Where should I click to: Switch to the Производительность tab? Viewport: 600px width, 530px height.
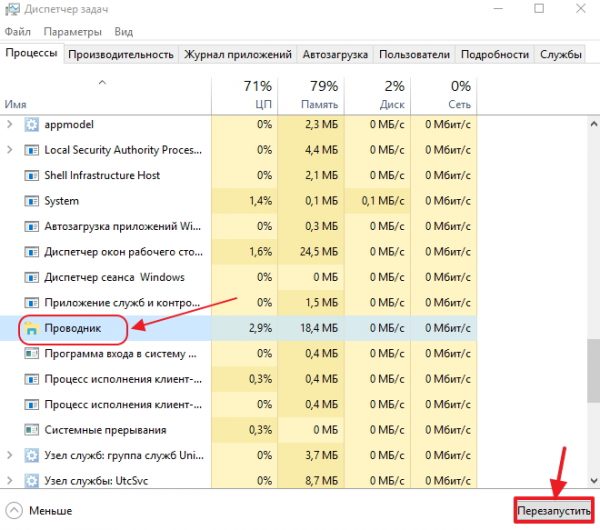(x=121, y=54)
